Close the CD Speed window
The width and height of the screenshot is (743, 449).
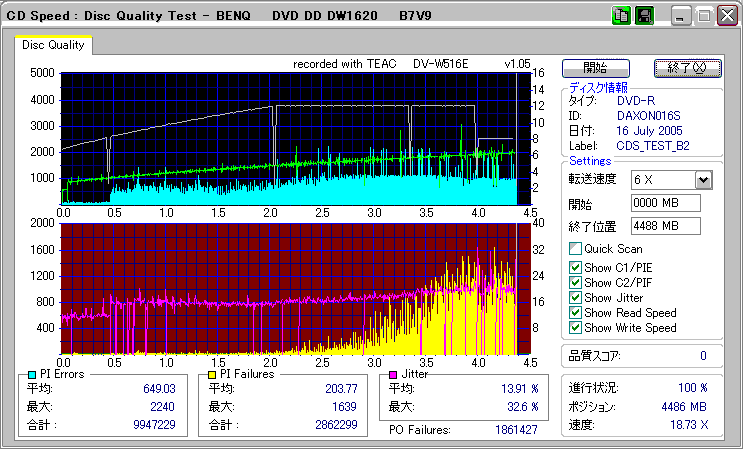click(x=726, y=15)
